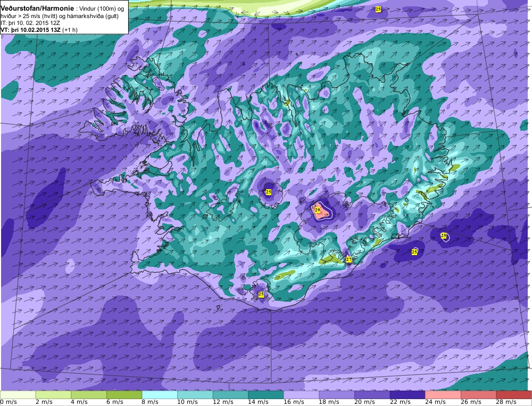Viewport: 532px width, 406px height.
Task: Click the '16 m/s' legend text
Action: click(294, 402)
